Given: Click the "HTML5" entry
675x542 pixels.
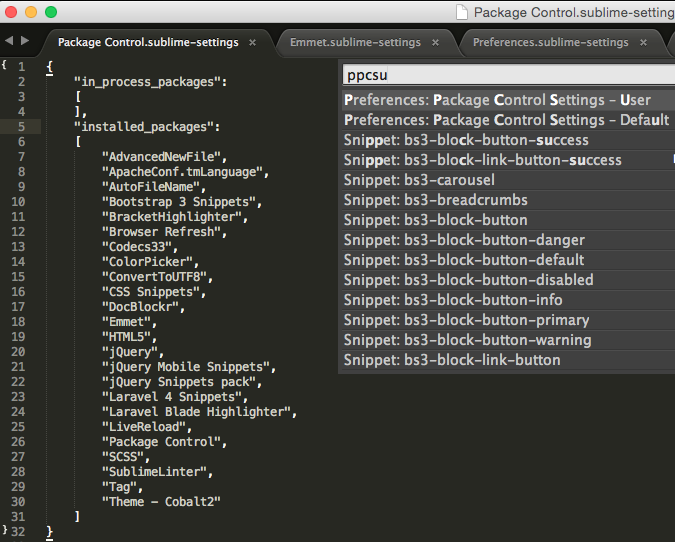Looking at the screenshot, I should click(x=130, y=337).
